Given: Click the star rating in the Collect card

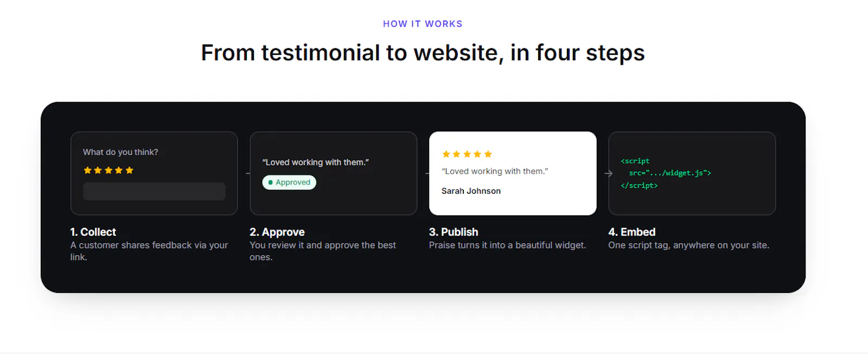Looking at the screenshot, I should 108,170.
